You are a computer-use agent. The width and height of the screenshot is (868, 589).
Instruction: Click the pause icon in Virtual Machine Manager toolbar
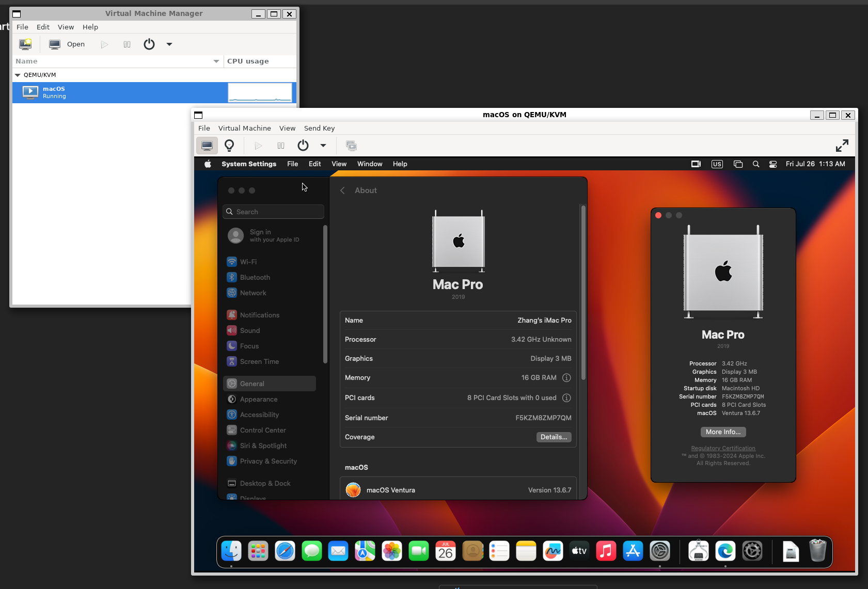pos(127,44)
